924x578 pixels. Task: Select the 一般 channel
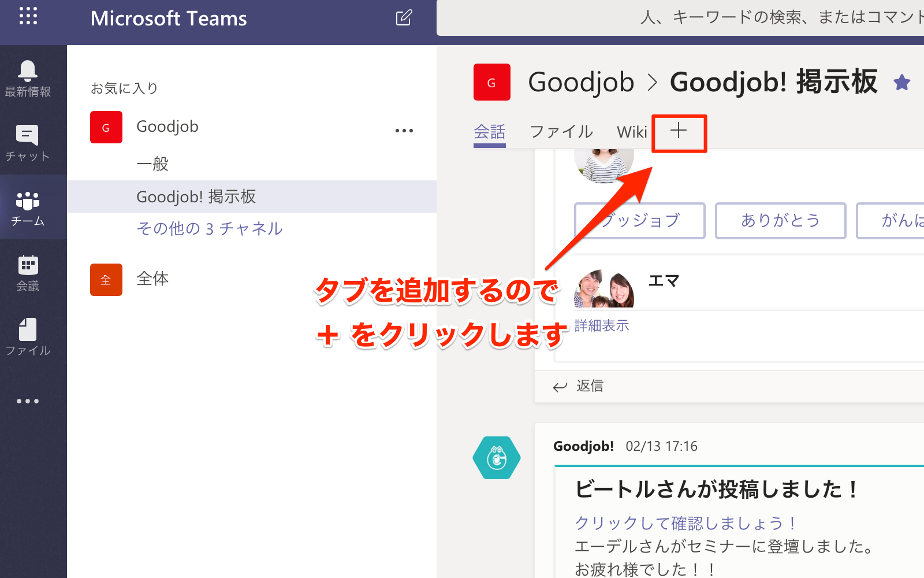152,164
